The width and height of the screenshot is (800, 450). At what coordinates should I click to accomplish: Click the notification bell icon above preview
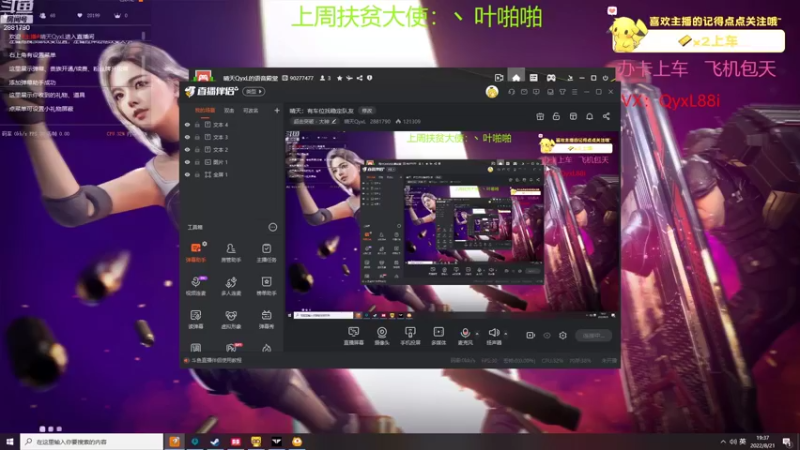pyautogui.click(x=590, y=116)
